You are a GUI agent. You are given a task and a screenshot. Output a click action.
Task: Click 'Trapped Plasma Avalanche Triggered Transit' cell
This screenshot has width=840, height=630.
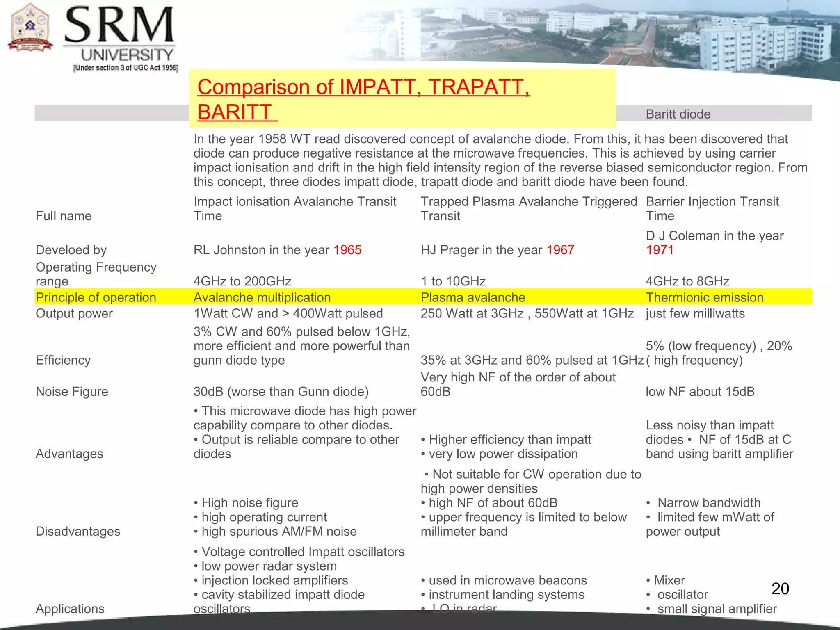click(529, 209)
